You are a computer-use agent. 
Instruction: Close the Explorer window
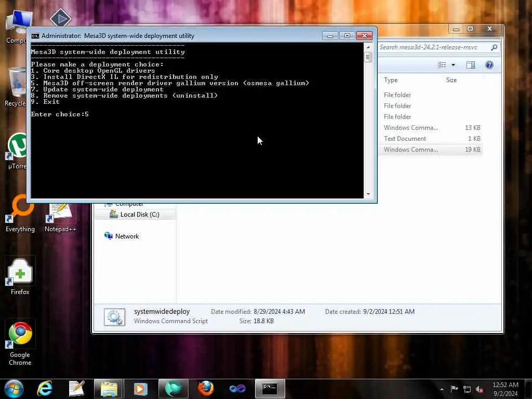click(489, 29)
